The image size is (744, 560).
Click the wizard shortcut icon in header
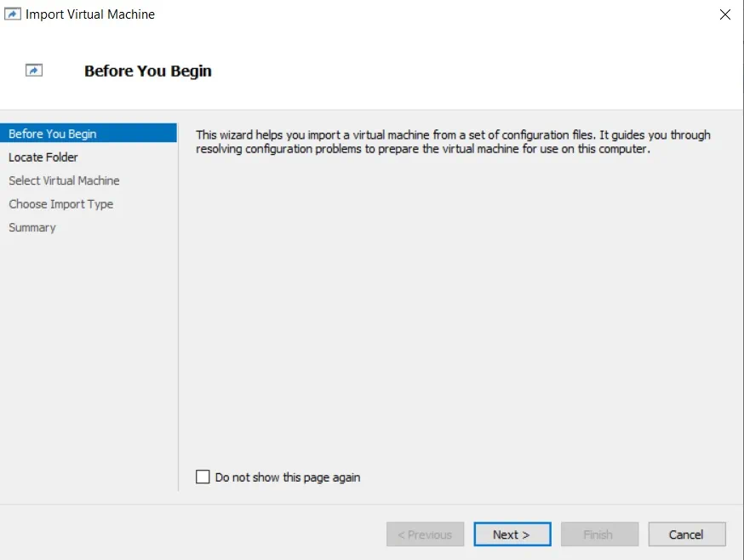[x=34, y=71]
